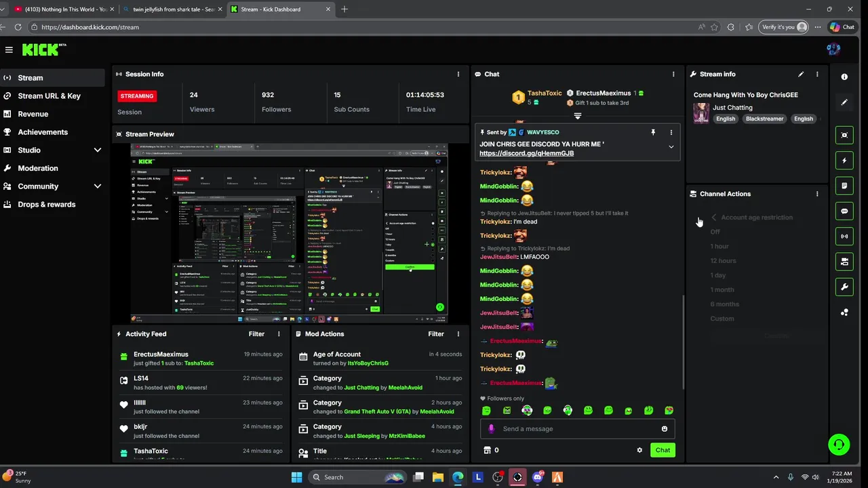Open Session Info options menu
The image size is (868, 488).
pos(458,74)
